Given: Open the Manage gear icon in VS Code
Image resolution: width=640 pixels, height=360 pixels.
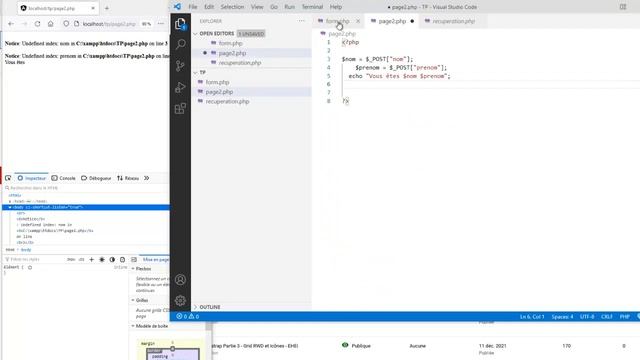Looking at the screenshot, I should pos(180,301).
